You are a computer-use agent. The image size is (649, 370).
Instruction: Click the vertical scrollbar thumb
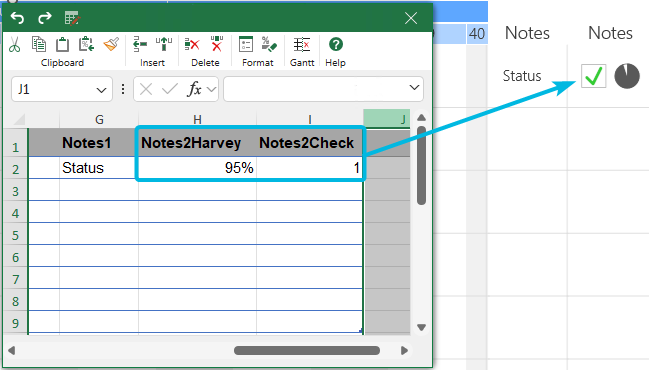click(421, 166)
